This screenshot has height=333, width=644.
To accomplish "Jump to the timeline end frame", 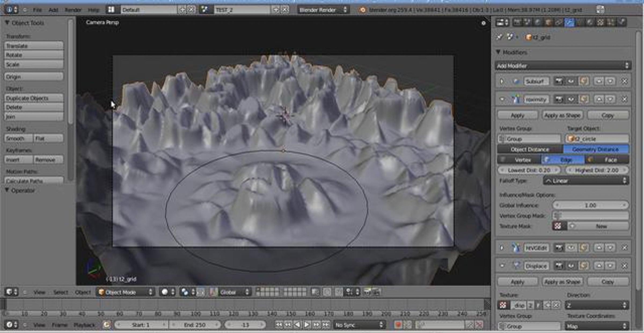I will [x=326, y=325].
